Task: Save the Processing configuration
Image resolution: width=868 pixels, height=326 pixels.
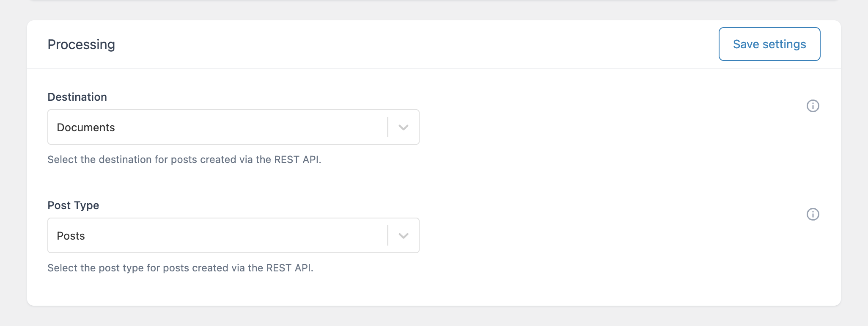Action: point(769,44)
